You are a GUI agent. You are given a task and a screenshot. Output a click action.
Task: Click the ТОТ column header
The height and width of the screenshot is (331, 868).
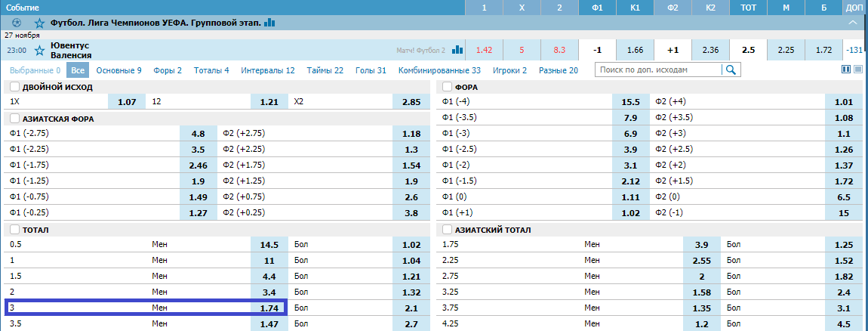748,8
